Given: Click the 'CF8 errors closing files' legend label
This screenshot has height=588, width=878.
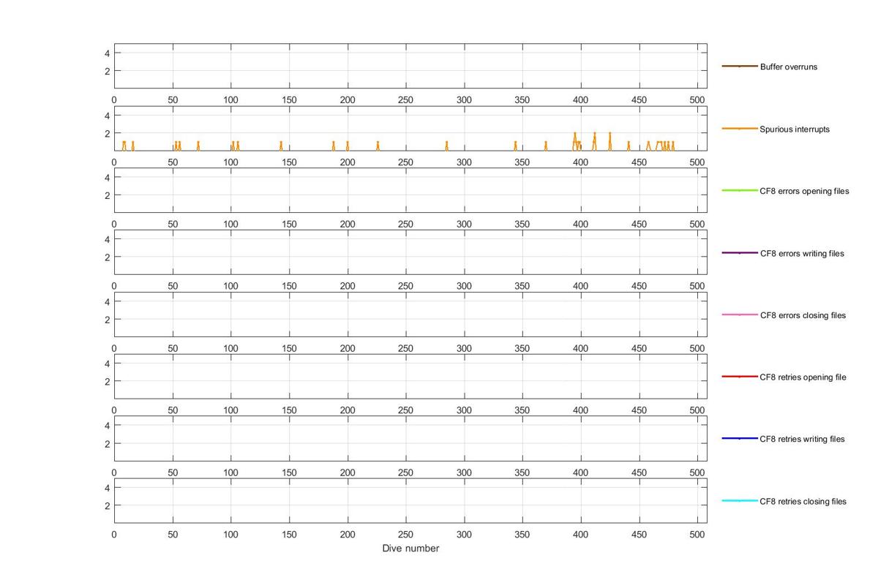Looking at the screenshot, I should pos(803,315).
